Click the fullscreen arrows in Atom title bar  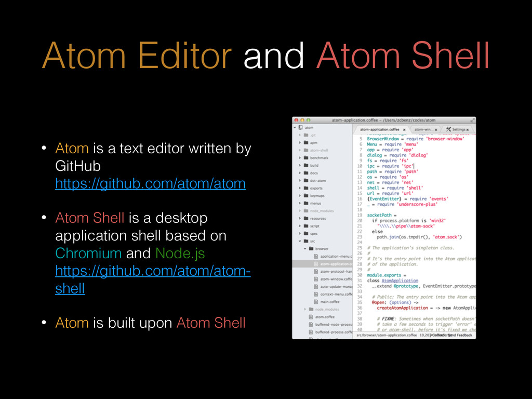472,120
